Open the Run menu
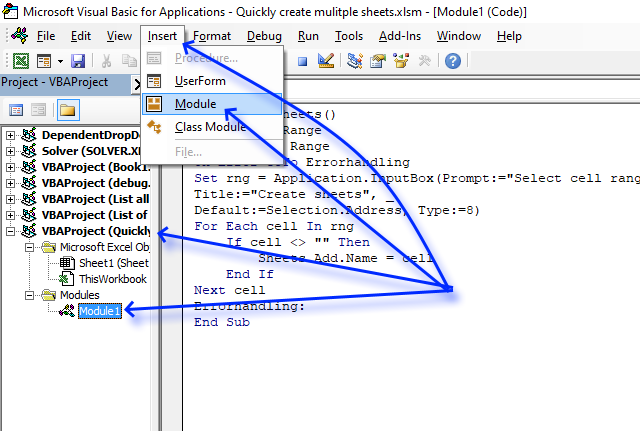This screenshot has height=431, width=640. pos(308,36)
